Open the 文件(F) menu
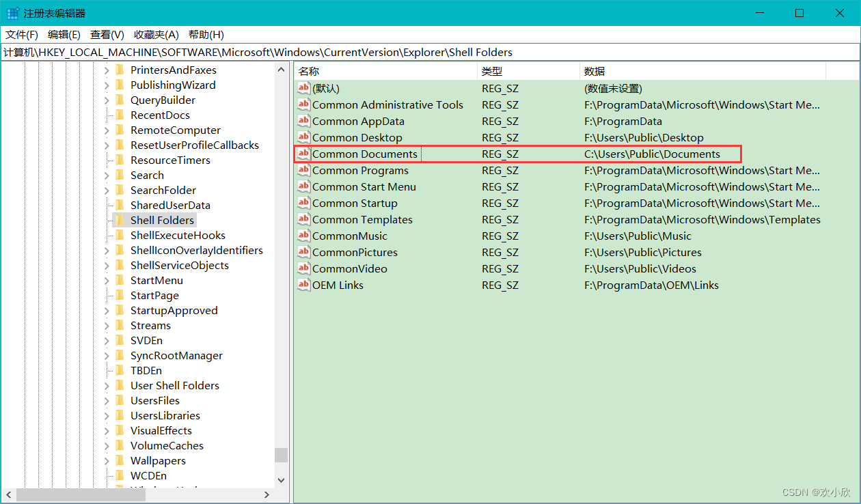The image size is (861, 504). 22,34
